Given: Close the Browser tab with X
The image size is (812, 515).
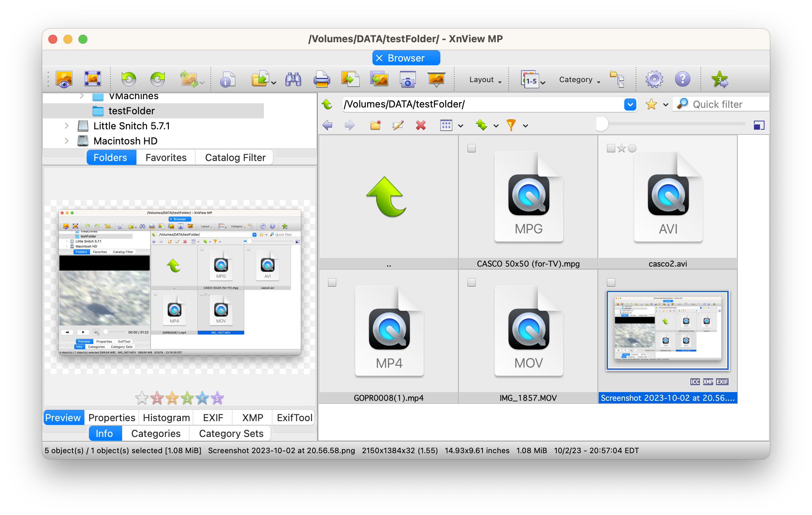Looking at the screenshot, I should click(379, 58).
